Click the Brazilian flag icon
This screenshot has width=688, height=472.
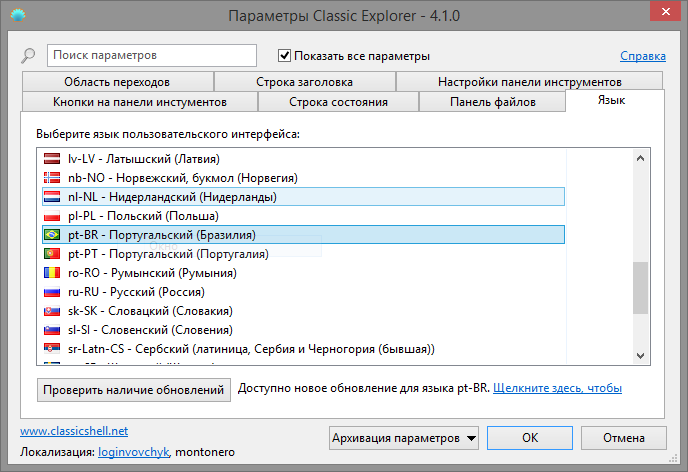click(53, 235)
